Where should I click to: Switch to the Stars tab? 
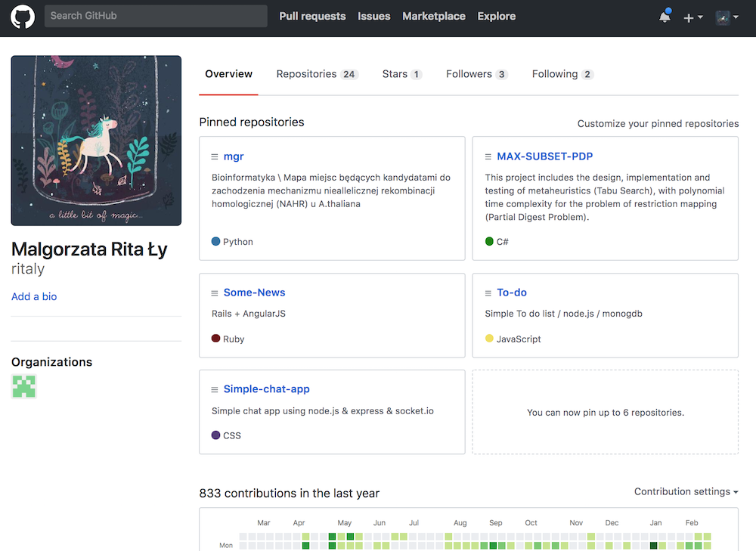(401, 74)
